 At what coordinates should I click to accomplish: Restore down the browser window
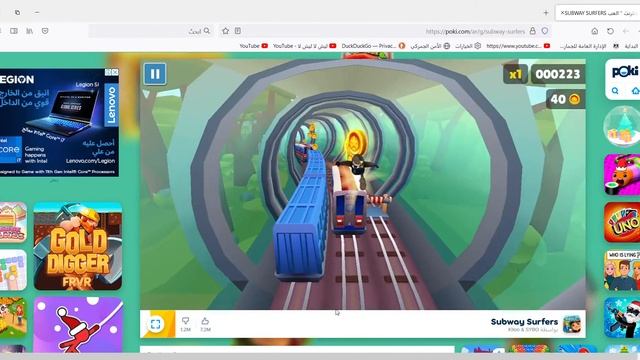17,13
